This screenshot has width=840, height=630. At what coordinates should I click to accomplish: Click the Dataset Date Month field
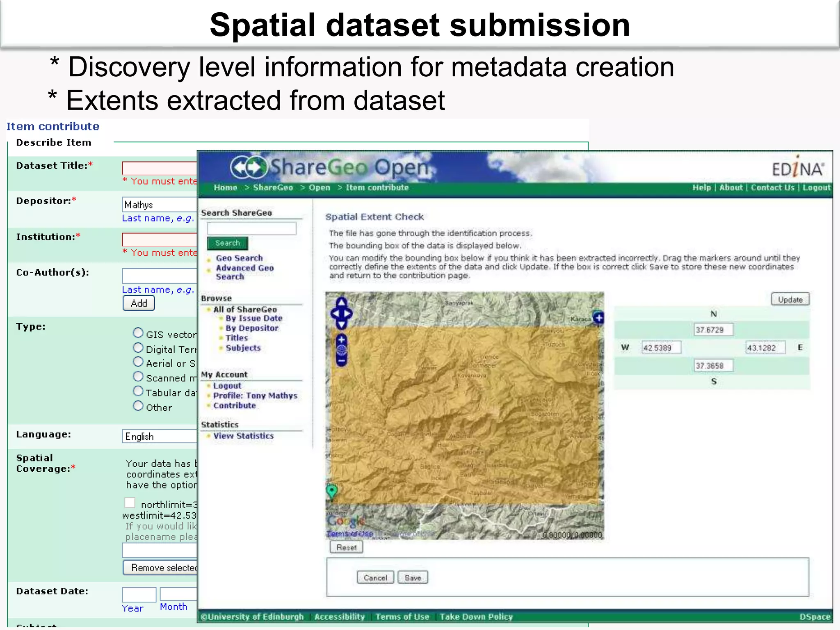(x=178, y=594)
